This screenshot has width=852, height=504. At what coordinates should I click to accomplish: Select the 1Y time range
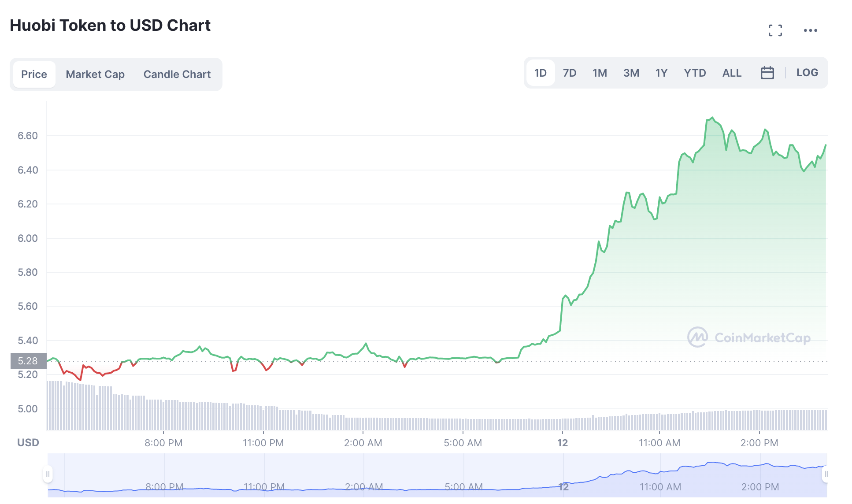pyautogui.click(x=661, y=73)
